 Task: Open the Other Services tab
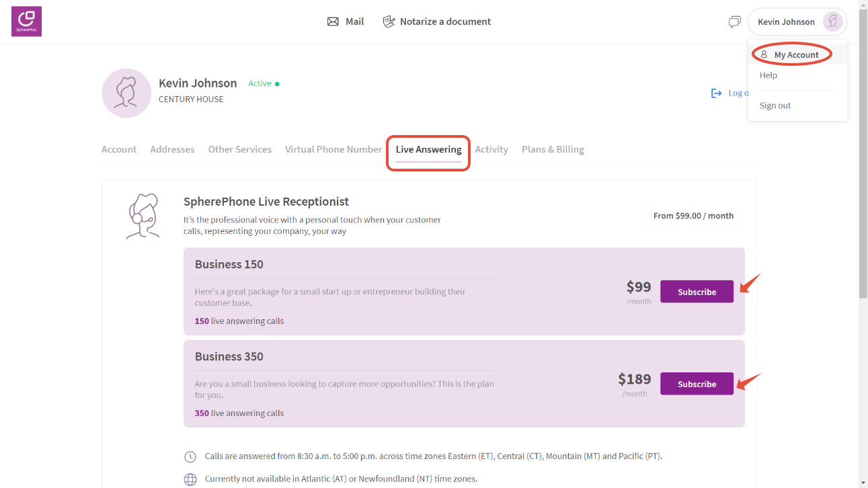point(240,149)
